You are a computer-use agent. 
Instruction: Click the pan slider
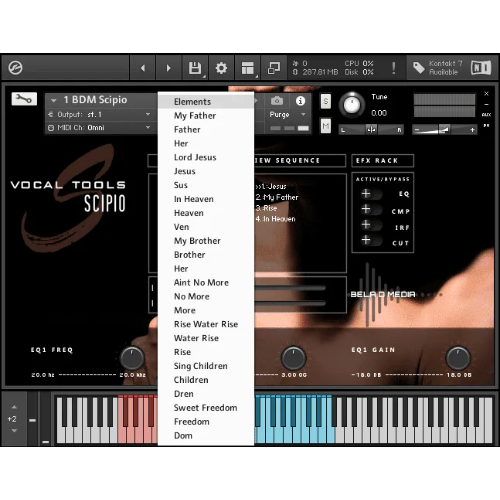(x=371, y=129)
